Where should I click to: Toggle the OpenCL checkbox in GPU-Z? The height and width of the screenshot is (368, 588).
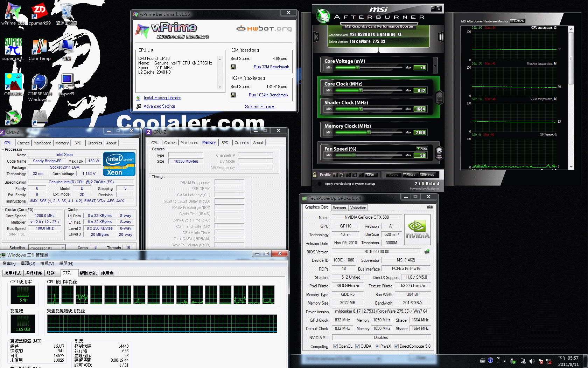(x=335, y=346)
